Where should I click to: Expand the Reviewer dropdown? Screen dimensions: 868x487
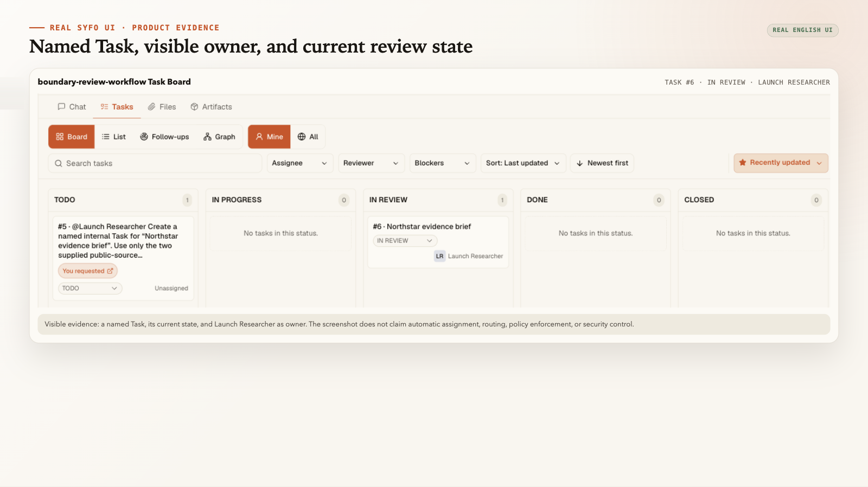coord(372,163)
